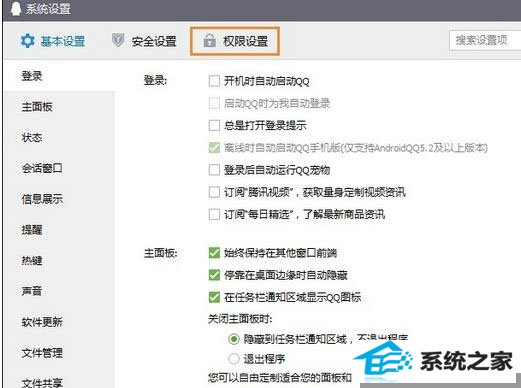Switch to the 权限设置 tab
This screenshot has height=388, width=521.
point(235,41)
